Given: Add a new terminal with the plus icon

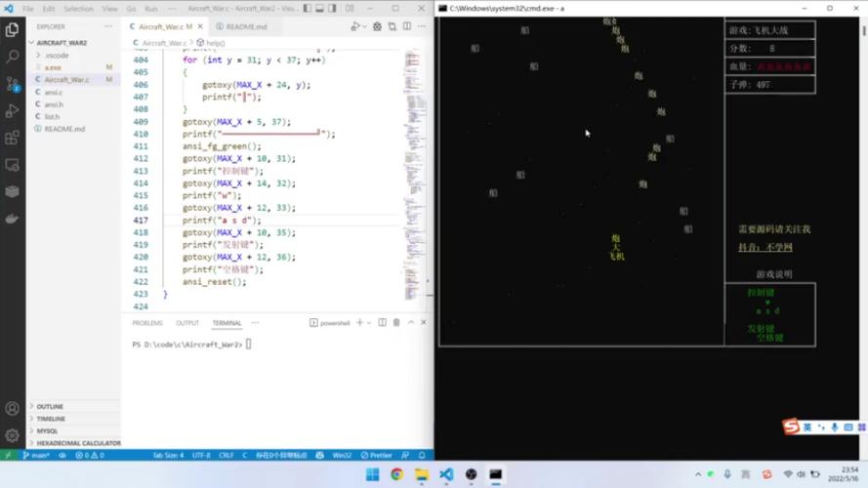Looking at the screenshot, I should click(x=360, y=322).
